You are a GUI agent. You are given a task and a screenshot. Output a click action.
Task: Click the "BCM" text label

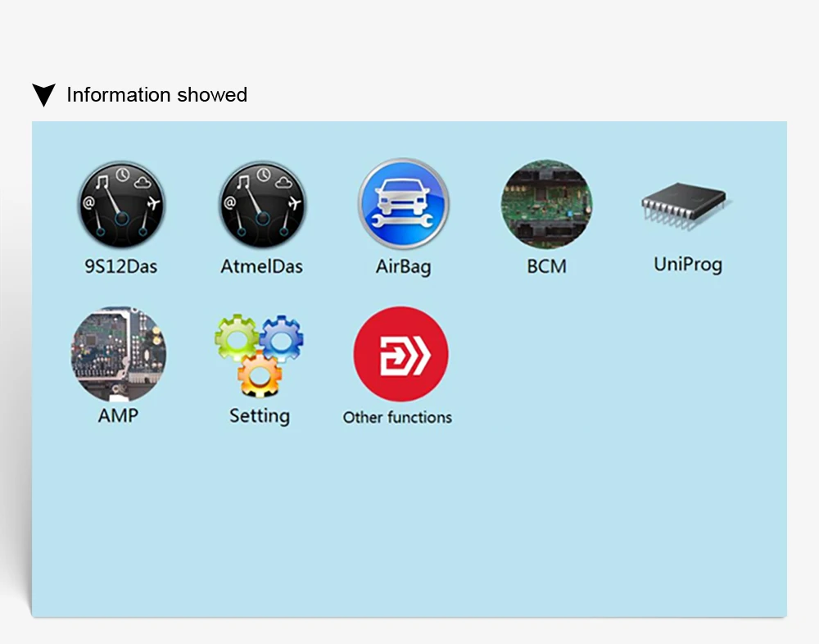pos(546,266)
